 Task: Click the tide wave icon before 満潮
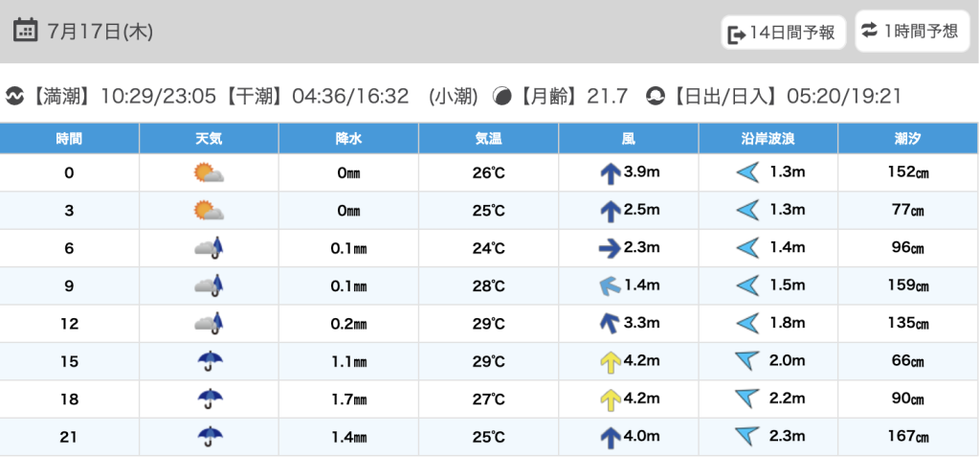click(x=14, y=96)
